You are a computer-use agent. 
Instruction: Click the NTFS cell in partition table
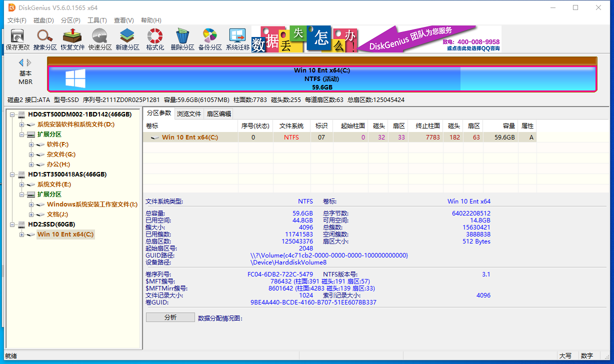pos(291,137)
